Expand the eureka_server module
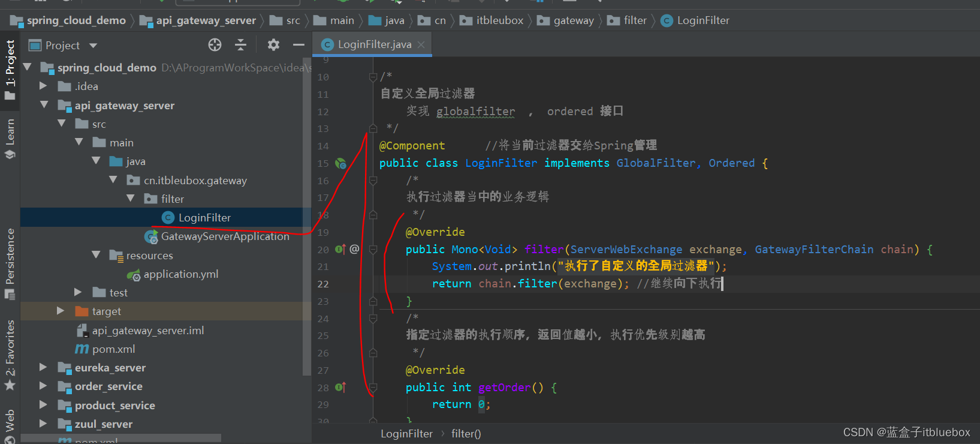 coord(43,367)
